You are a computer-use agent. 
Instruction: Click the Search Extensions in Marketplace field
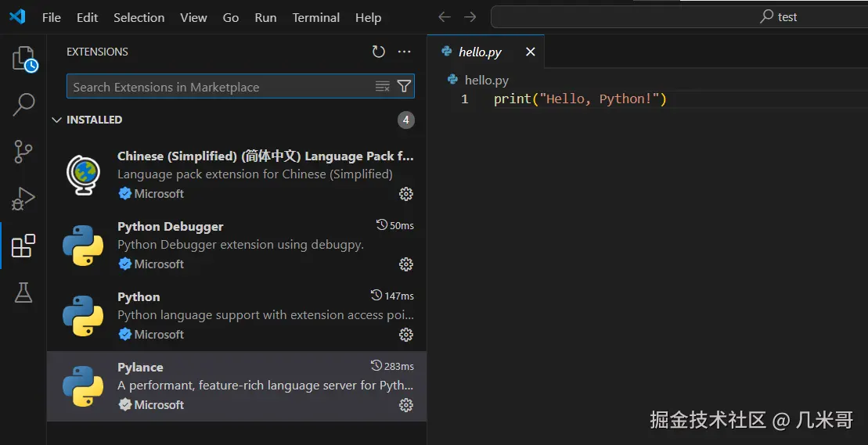point(219,87)
